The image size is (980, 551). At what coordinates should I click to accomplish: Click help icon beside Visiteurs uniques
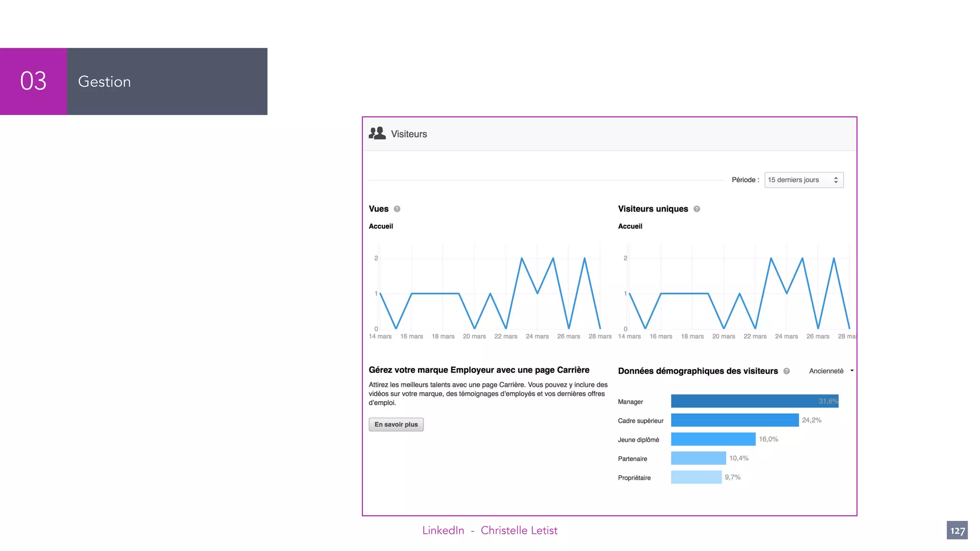coord(697,209)
